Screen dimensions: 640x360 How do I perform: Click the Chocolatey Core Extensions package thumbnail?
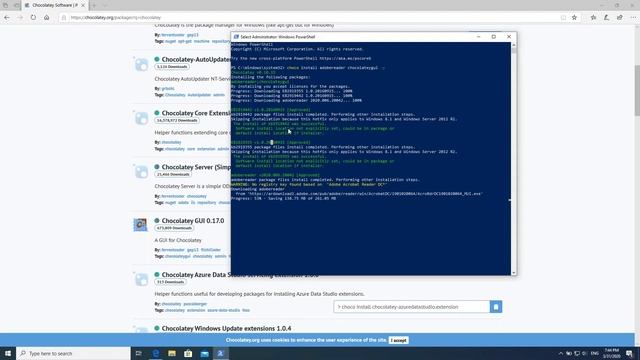141,118
